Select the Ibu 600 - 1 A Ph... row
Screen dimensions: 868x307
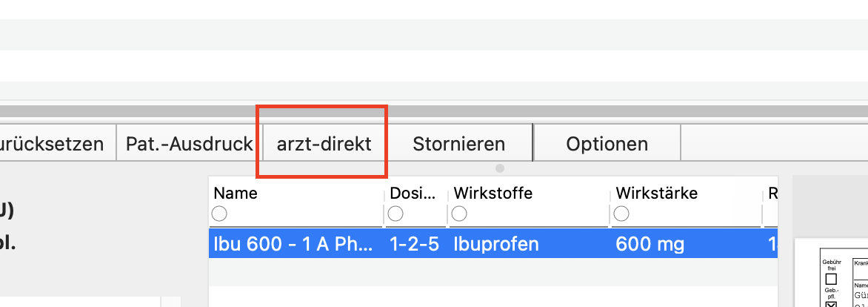493,244
